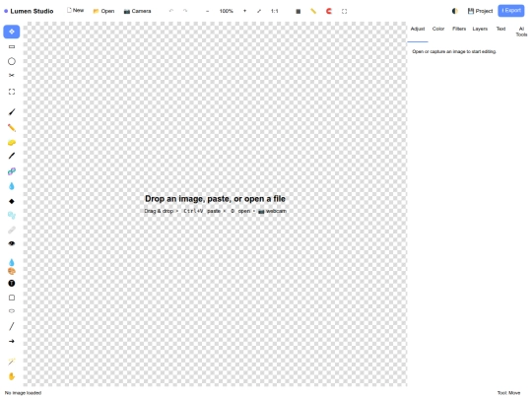Select the rectangular marquee tool
The image size is (532, 399).
pyautogui.click(x=12, y=46)
